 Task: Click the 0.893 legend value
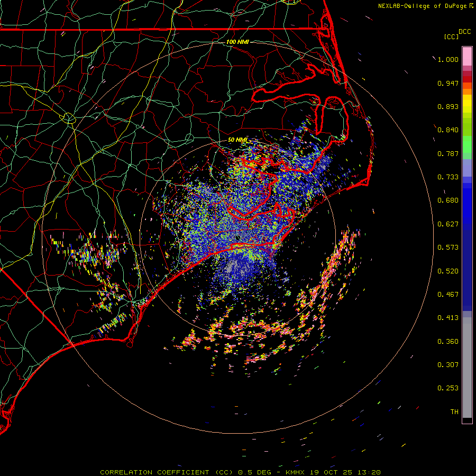click(x=448, y=106)
